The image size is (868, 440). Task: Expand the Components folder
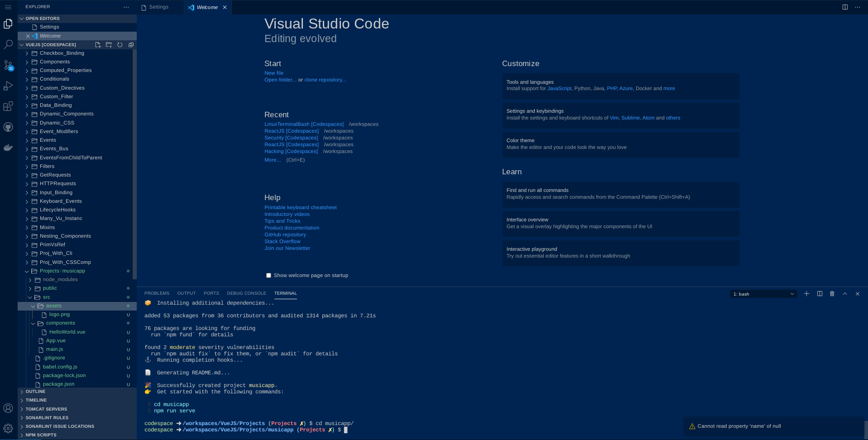click(x=54, y=62)
